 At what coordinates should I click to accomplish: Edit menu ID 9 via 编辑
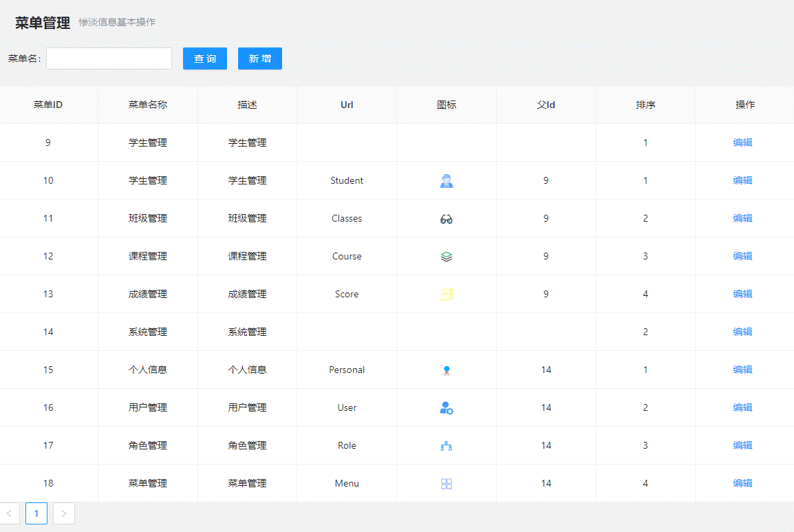pos(742,142)
